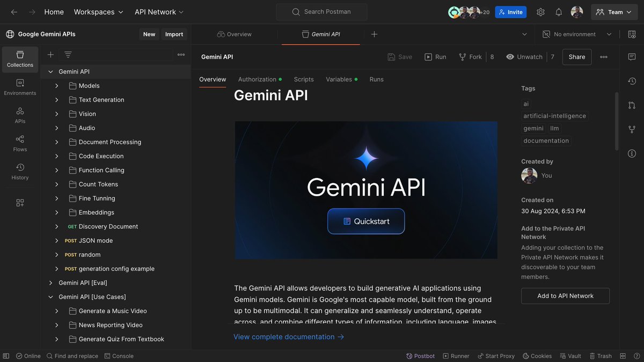Open the Team dropdown

(614, 12)
